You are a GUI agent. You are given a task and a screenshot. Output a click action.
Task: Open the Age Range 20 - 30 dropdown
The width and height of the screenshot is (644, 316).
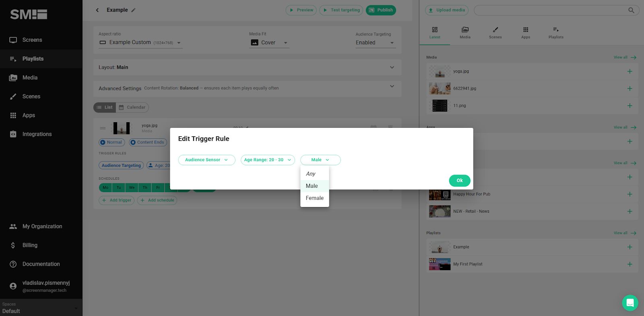(x=268, y=160)
